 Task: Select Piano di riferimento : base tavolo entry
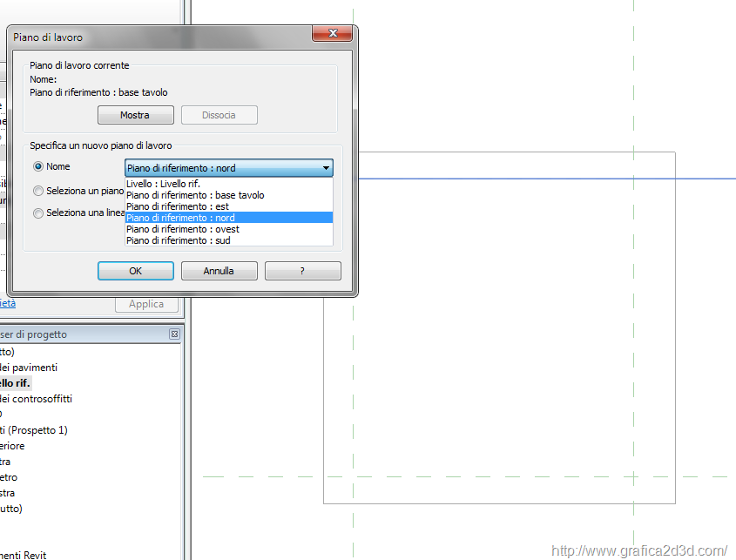pyautogui.click(x=194, y=195)
